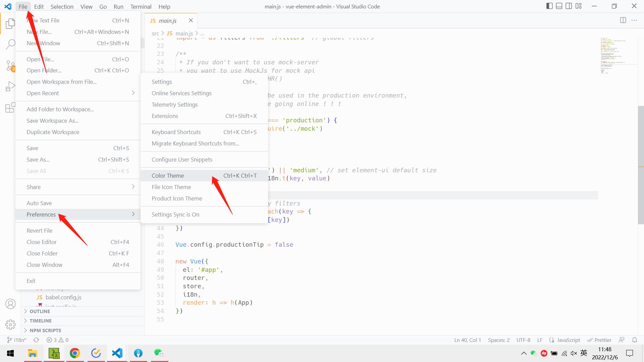This screenshot has width=644, height=362.
Task: Expand the OUTLINE section
Action: 40,311
